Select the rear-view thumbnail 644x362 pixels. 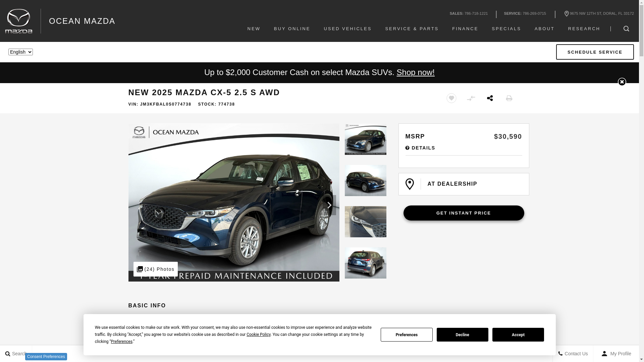pyautogui.click(x=366, y=263)
